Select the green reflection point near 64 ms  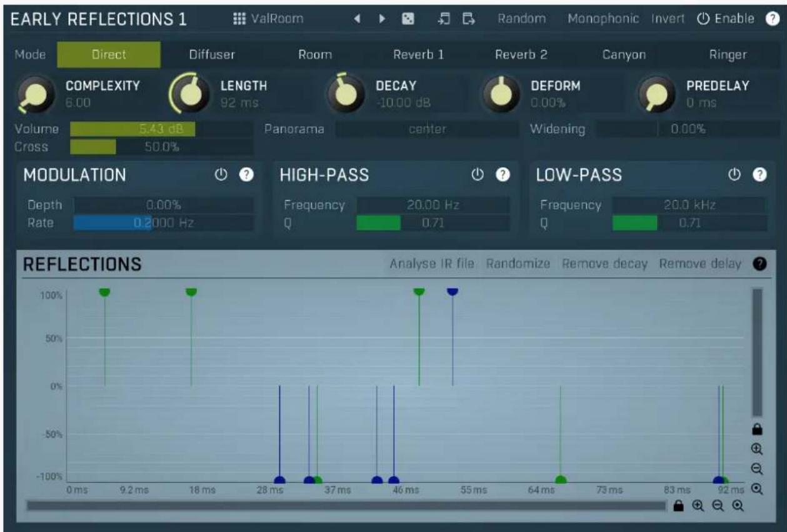[561, 480]
